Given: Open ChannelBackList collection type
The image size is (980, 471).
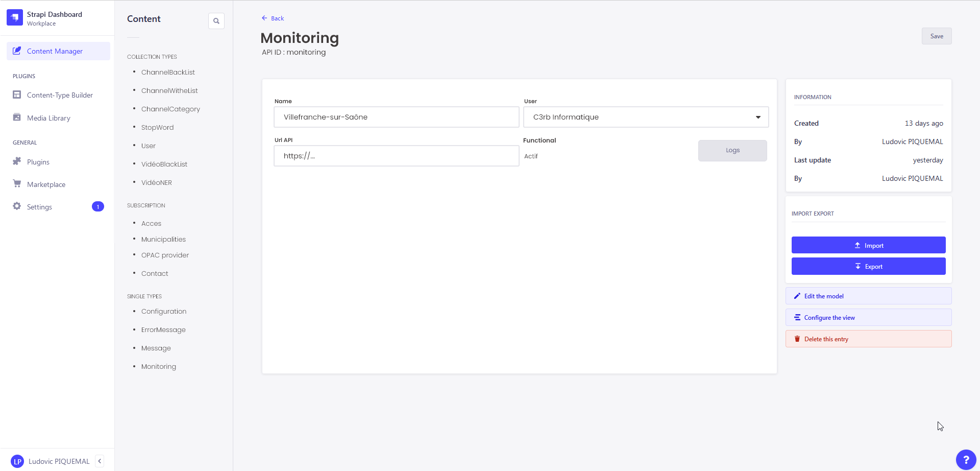Looking at the screenshot, I should pos(168,72).
